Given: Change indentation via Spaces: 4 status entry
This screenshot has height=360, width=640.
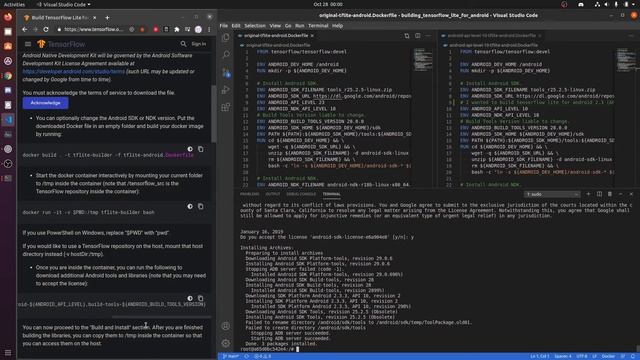Looking at the screenshot, I should pos(563,356).
